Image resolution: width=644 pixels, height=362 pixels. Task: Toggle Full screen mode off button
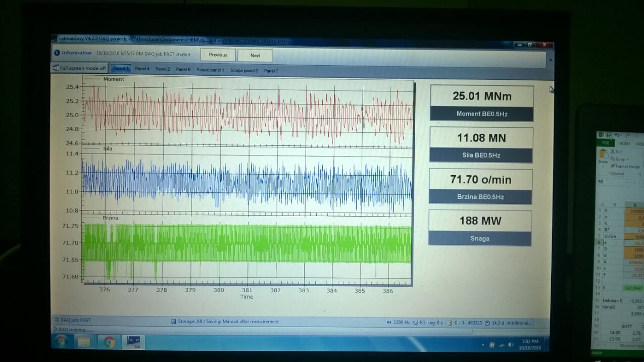(x=80, y=68)
